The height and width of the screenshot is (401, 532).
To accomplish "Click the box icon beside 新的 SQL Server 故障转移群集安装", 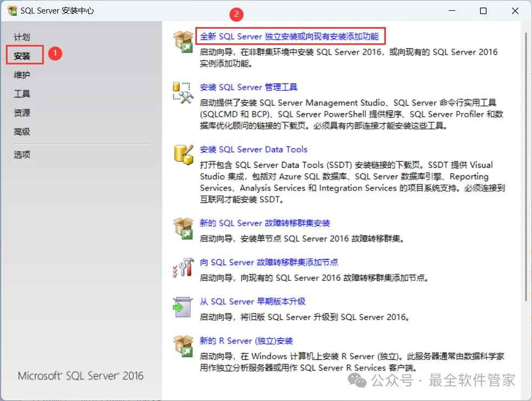I will [x=183, y=228].
